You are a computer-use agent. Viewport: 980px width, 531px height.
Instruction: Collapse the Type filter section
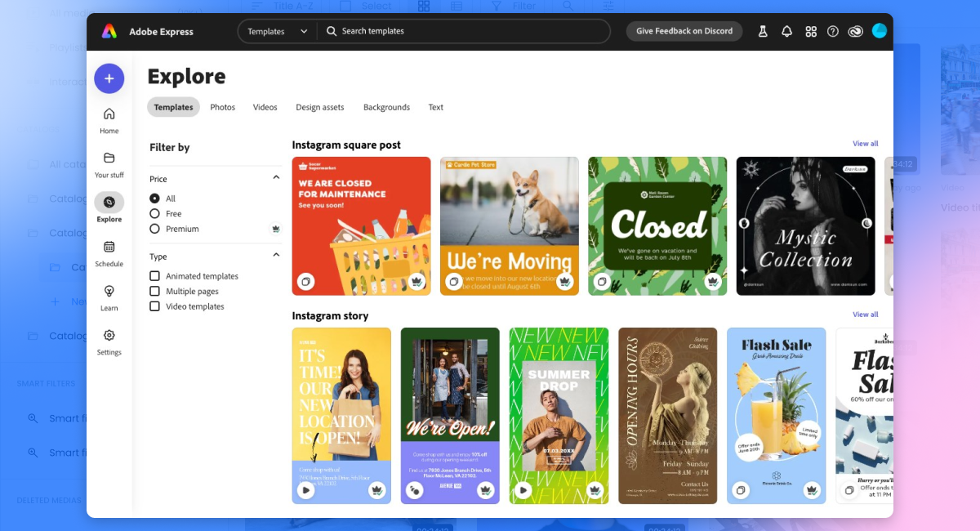click(276, 256)
